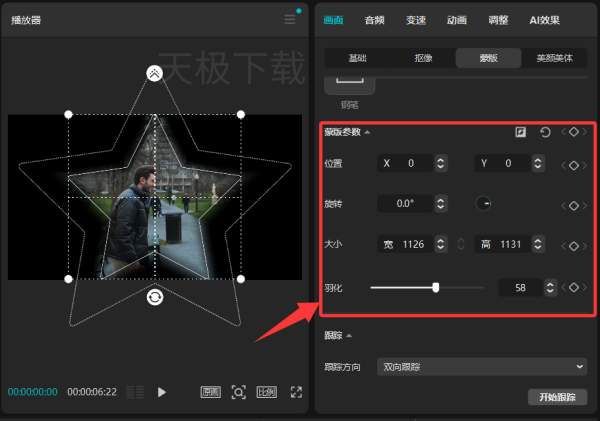Click the zoom-to-fit magnifier icon
The image size is (600, 421).
(x=238, y=392)
